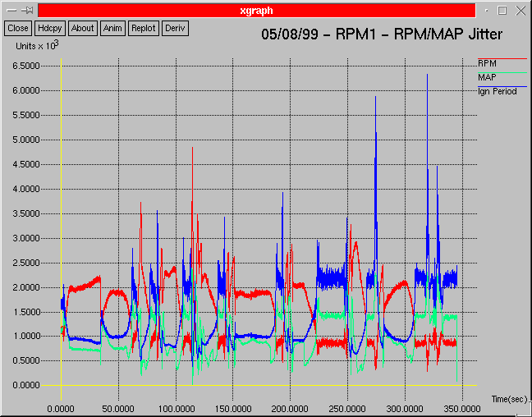Click the Close button

pos(18,28)
